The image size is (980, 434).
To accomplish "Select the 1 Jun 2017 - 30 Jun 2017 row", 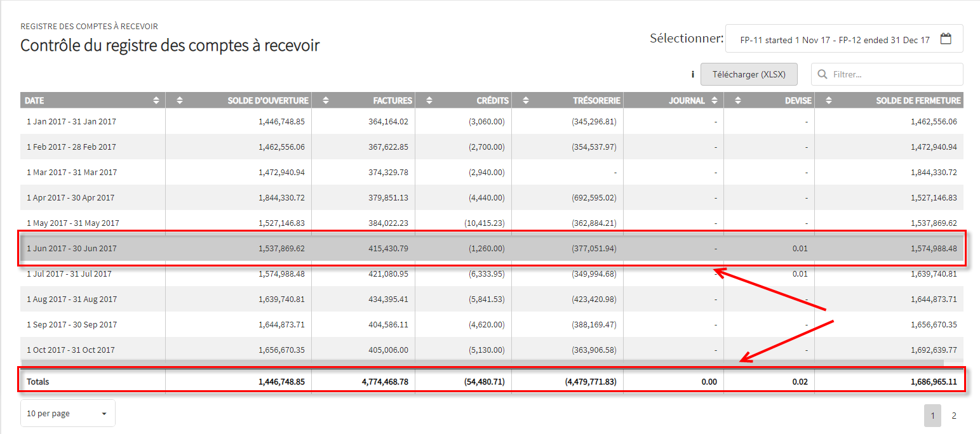I will click(492, 248).
